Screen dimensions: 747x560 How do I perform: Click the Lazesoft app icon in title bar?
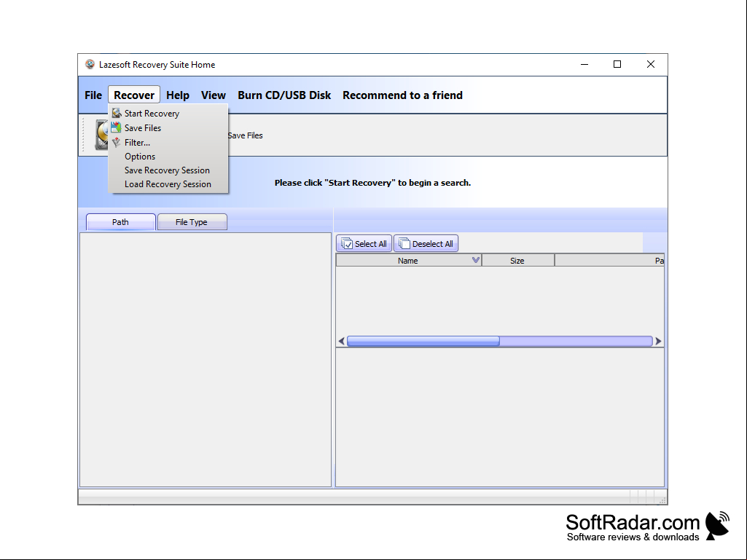(90, 64)
